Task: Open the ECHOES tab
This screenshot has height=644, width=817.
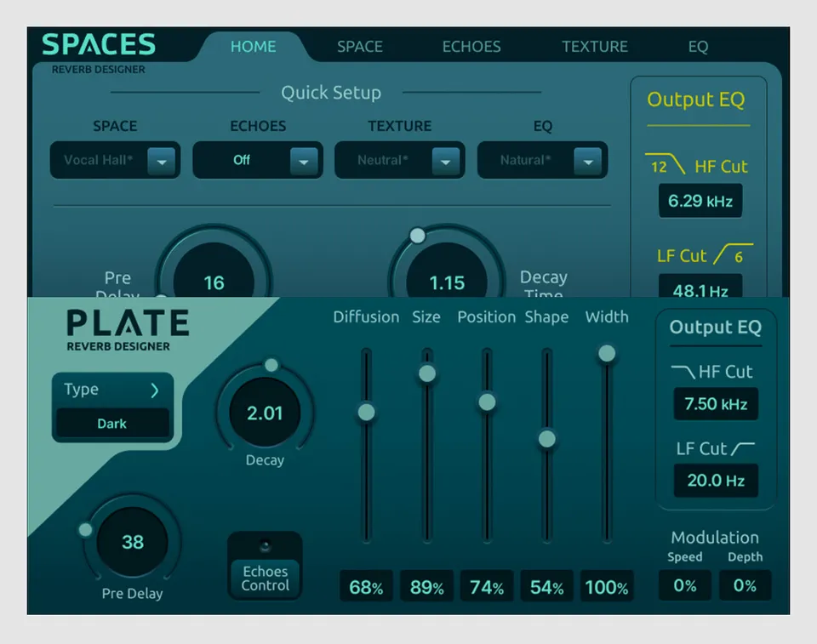Action: click(471, 47)
